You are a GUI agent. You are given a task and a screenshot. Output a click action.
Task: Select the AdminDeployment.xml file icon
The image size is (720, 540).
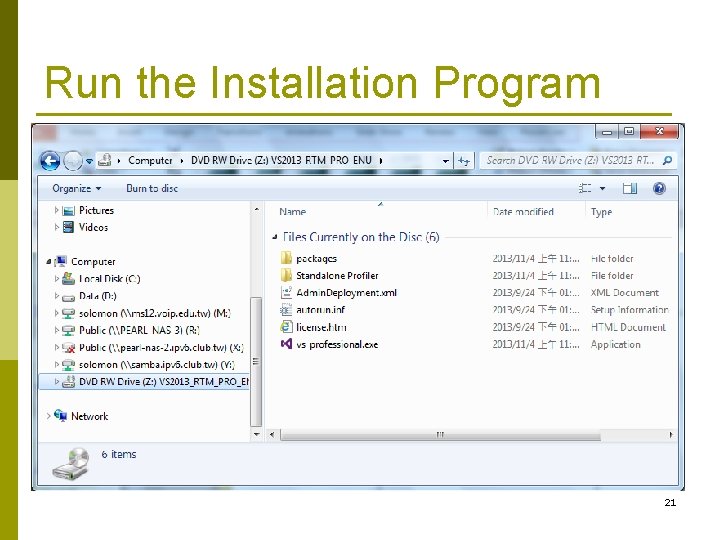coord(286,292)
